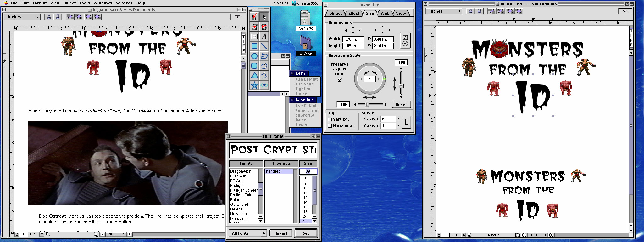Expand toolbar disclosure triangle in id_games window
This screenshot has width=644, height=242.
[237, 17]
